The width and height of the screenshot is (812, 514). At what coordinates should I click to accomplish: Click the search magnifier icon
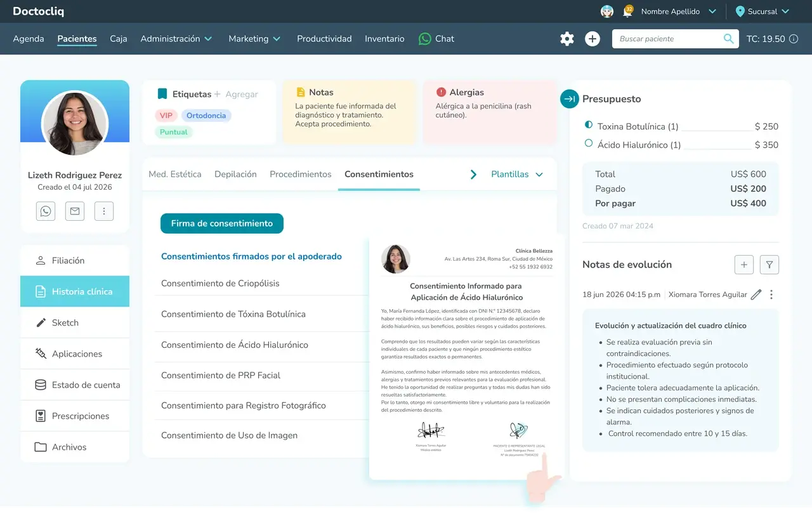pos(729,39)
